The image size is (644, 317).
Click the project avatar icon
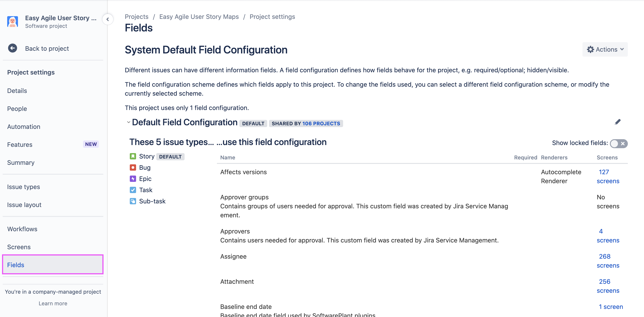tap(13, 22)
